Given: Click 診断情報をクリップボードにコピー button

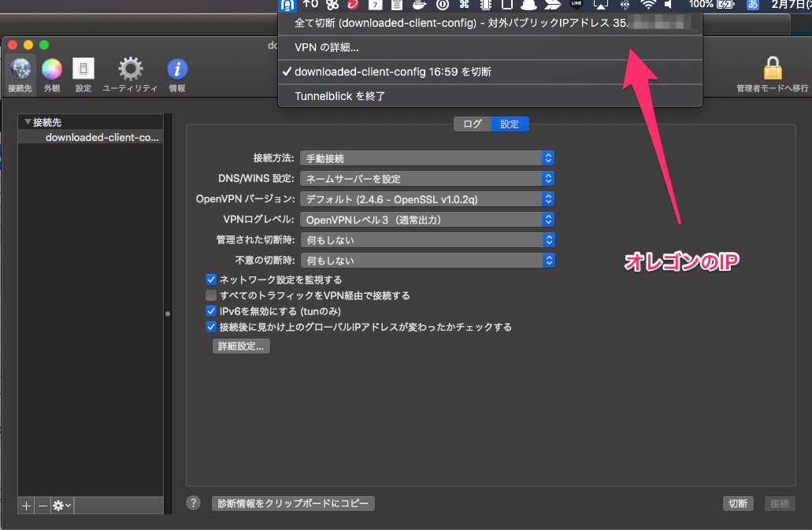Looking at the screenshot, I should [x=293, y=504].
